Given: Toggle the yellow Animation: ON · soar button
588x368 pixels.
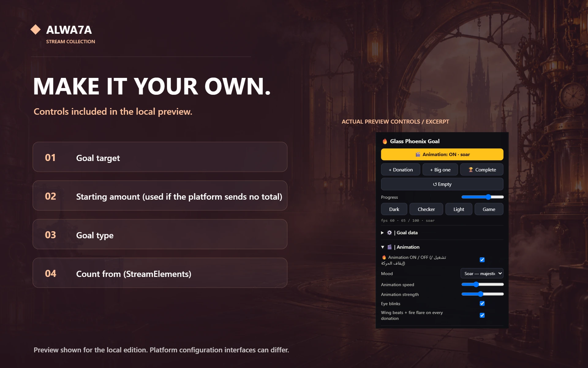Looking at the screenshot, I should [x=442, y=155].
